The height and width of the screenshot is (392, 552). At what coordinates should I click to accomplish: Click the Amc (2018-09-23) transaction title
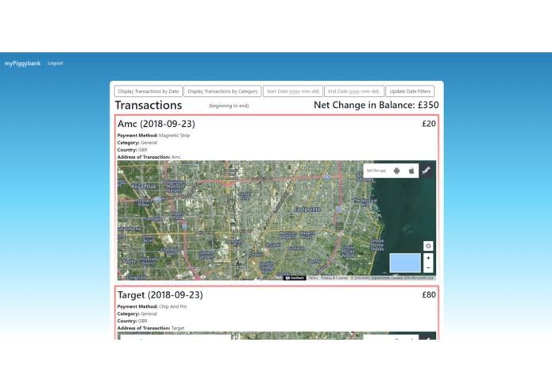coord(156,124)
